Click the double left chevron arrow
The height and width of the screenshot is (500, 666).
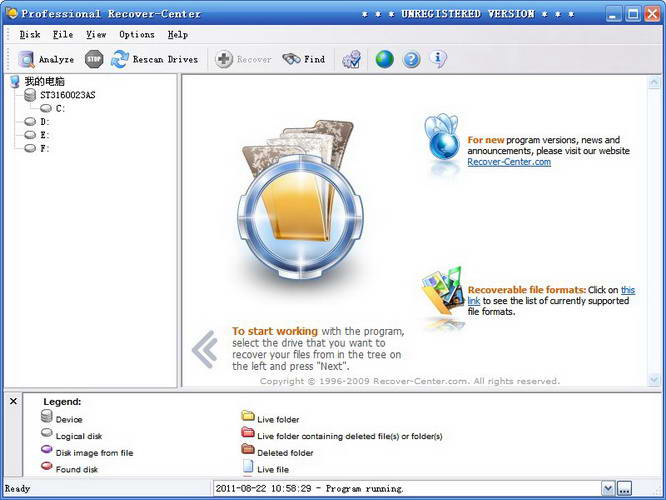pyautogui.click(x=205, y=349)
